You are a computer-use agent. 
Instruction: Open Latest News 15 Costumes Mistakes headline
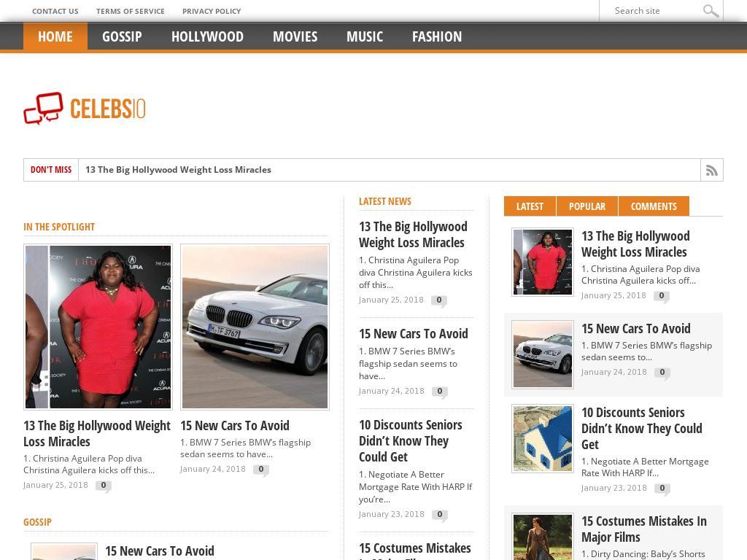(x=415, y=550)
